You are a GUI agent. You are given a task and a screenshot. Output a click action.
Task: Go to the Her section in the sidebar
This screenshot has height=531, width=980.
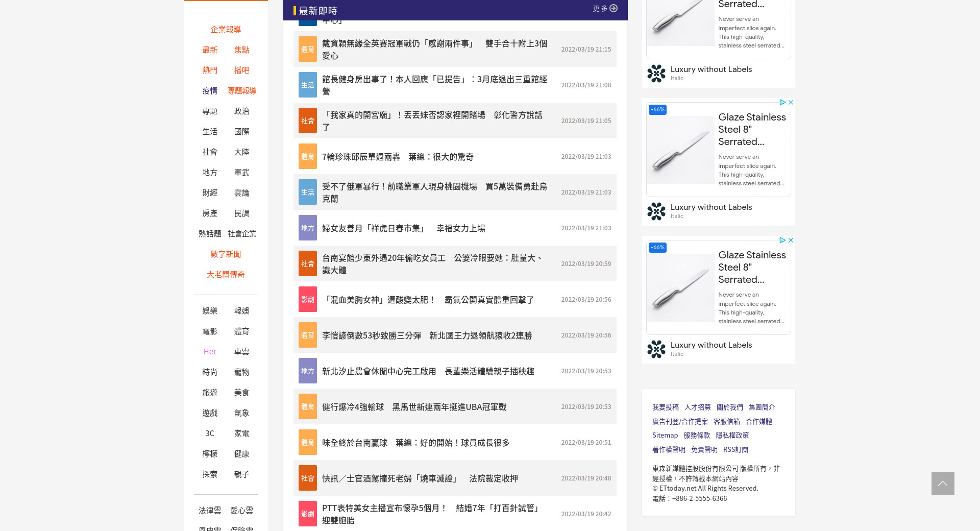[x=210, y=352]
